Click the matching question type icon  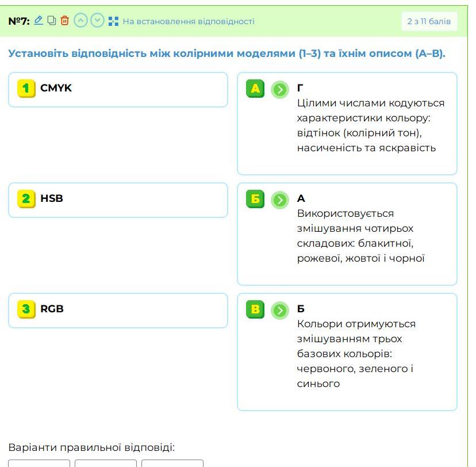113,21
